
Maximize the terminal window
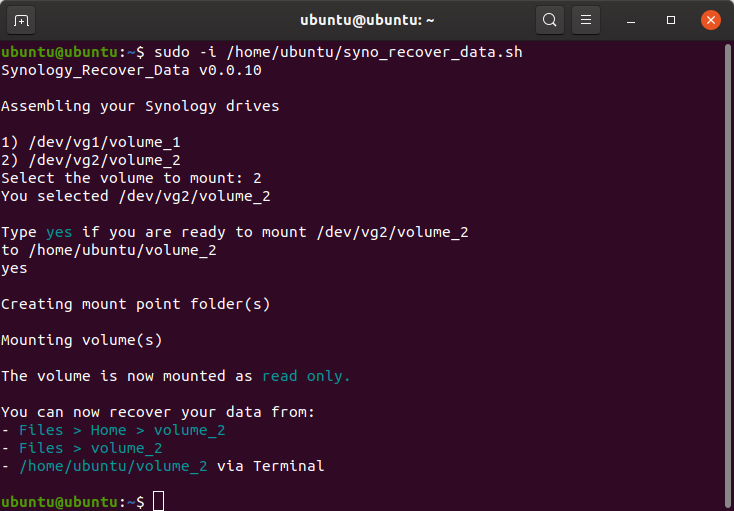[671, 20]
